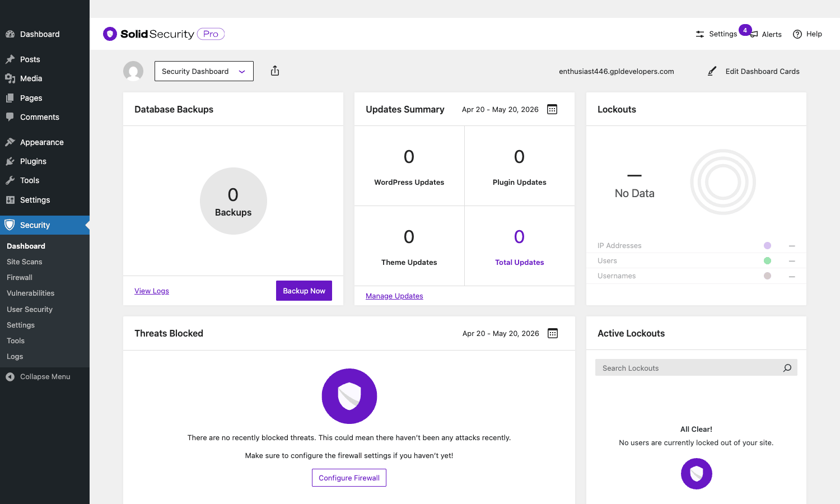The width and height of the screenshot is (840, 504).
Task: Open Settings in the Solid Security header
Action: 716,34
